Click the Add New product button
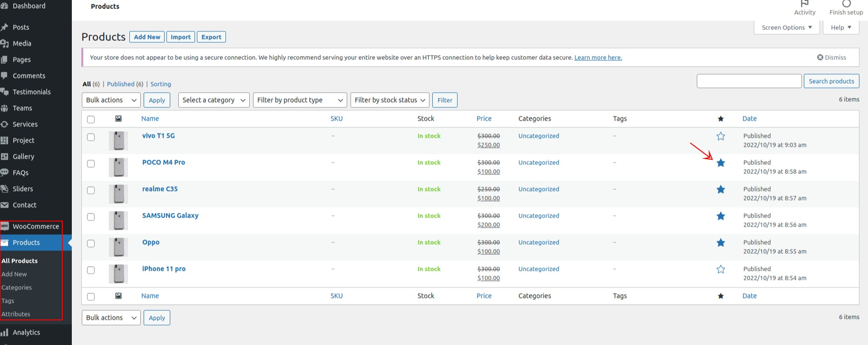 point(147,37)
